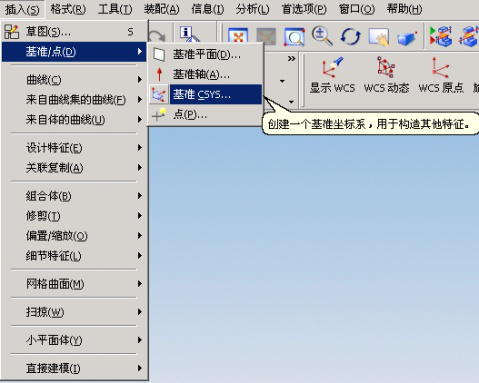
Task: Open the 分析(L) menu
Action: click(252, 9)
